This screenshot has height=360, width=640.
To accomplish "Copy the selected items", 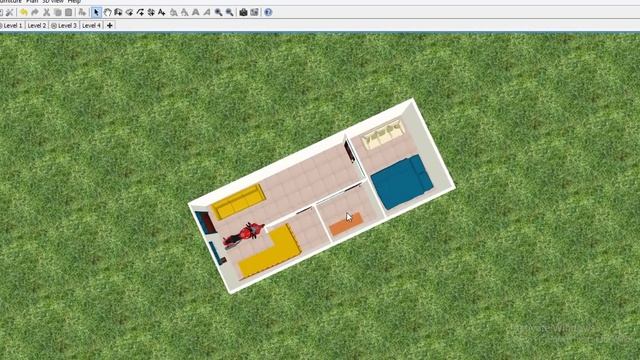I will click(58, 12).
